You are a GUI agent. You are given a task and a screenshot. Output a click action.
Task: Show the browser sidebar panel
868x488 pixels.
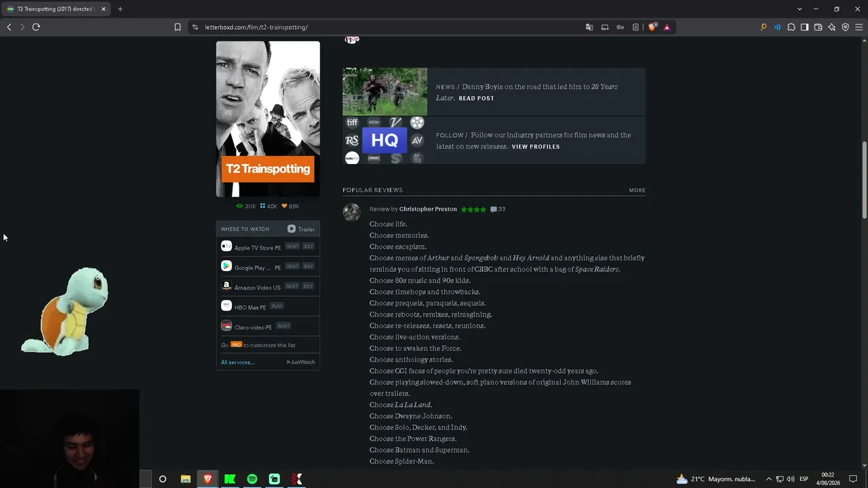pyautogui.click(x=804, y=27)
